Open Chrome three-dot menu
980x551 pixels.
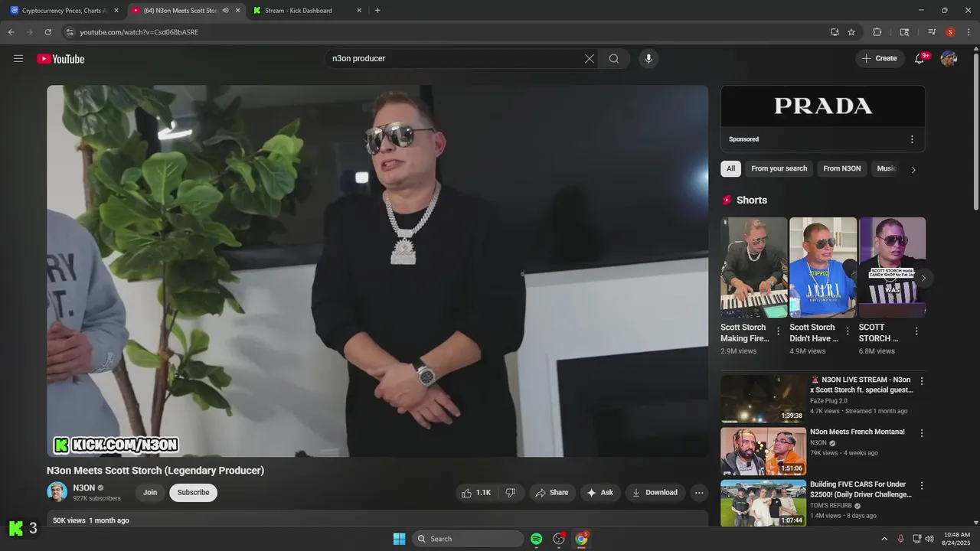tap(969, 32)
